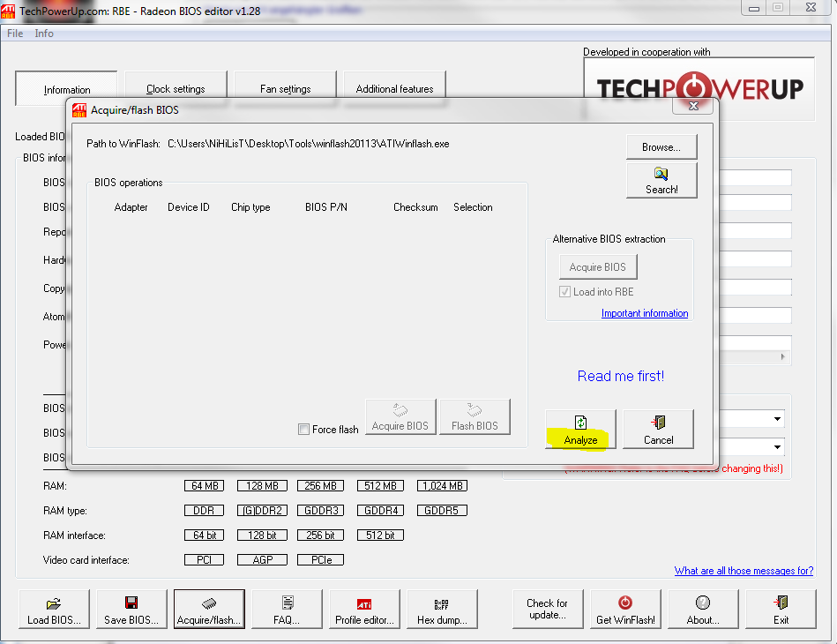Select the 64 bit RAM interface indicator
Screen dimensions: 837x644
click(x=204, y=535)
